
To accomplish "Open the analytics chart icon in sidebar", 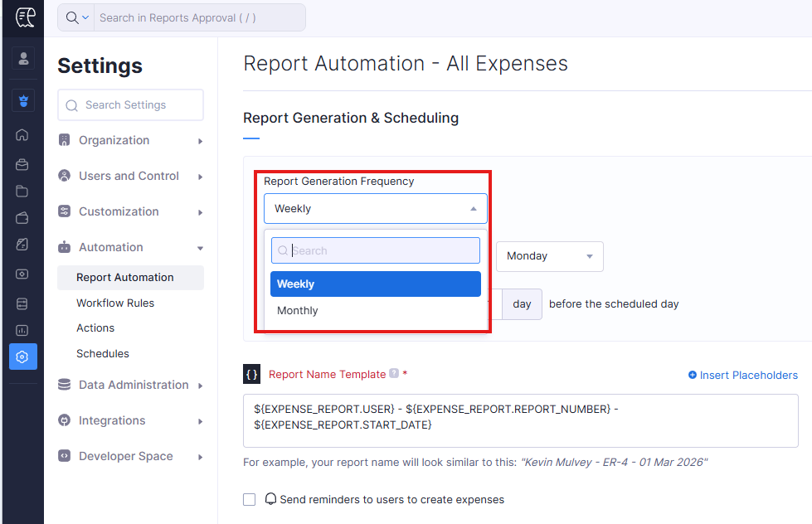I will point(22,330).
